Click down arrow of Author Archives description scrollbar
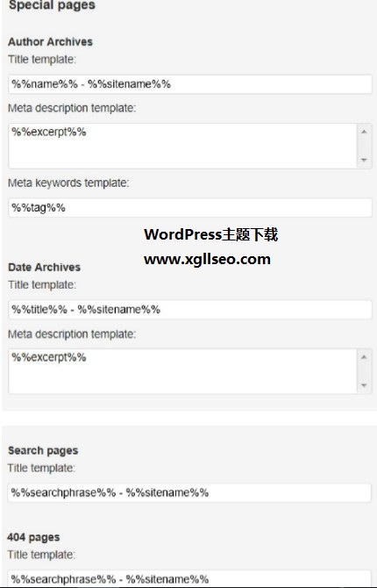 (364, 160)
